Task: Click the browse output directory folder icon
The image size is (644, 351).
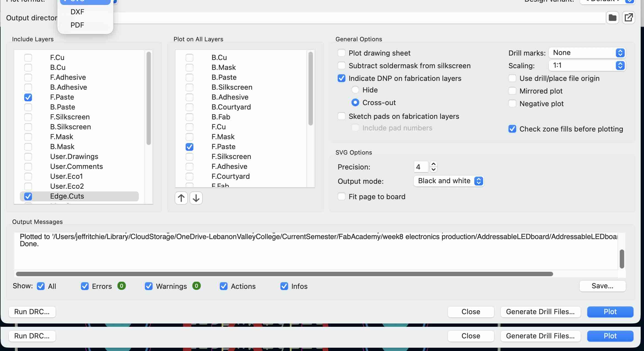Action: pos(612,18)
